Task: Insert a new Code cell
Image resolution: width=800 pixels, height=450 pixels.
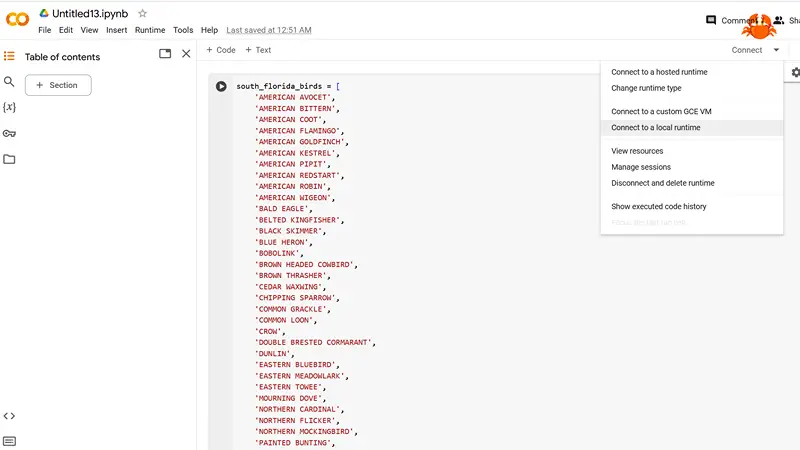Action: (221, 50)
